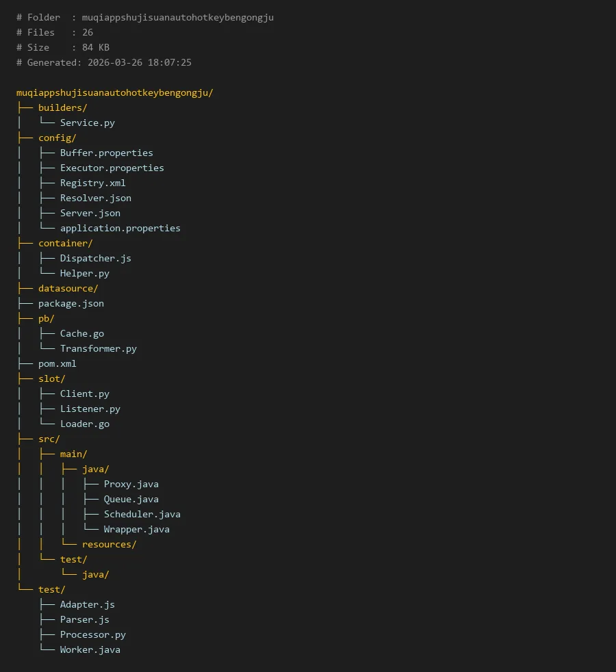Screen dimensions: 616x672
Task: Open Wrapper.java under java
Action: click(x=136, y=529)
